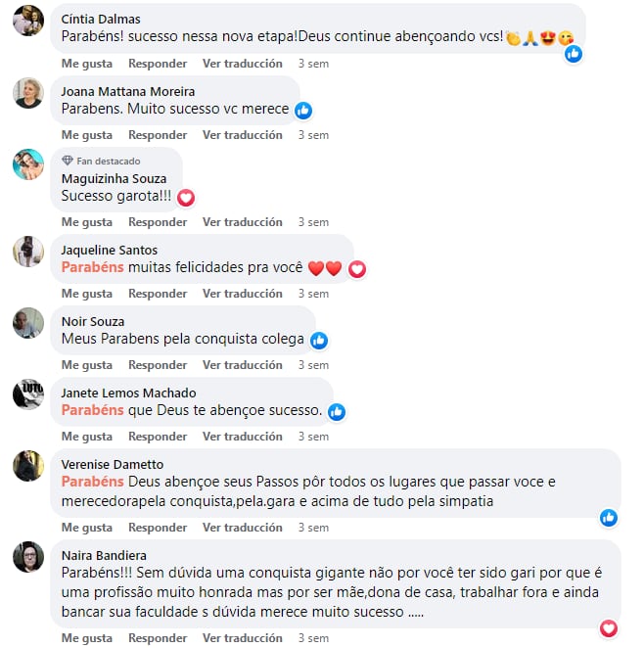This screenshot has width=644, height=648.
Task: Click heart reaction on Maguizinha Souza comment
Action: pos(186,198)
